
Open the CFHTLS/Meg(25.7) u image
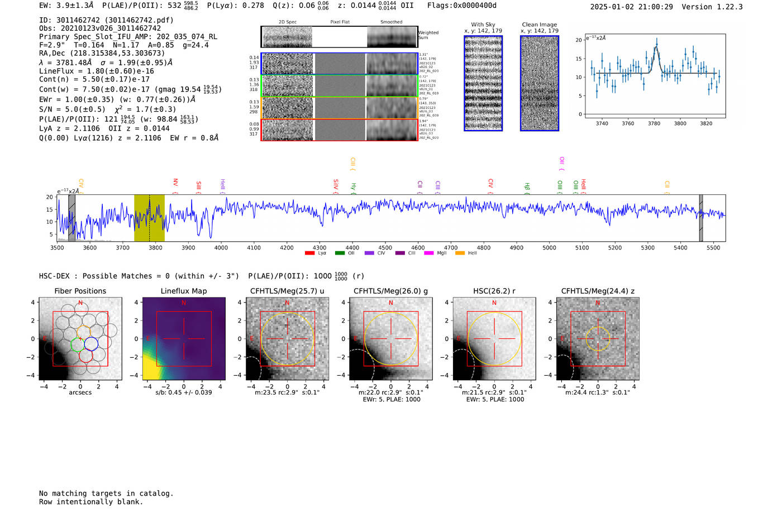(287, 339)
